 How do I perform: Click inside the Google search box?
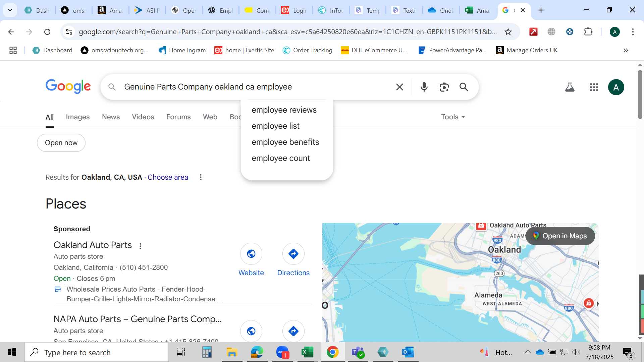(x=255, y=87)
